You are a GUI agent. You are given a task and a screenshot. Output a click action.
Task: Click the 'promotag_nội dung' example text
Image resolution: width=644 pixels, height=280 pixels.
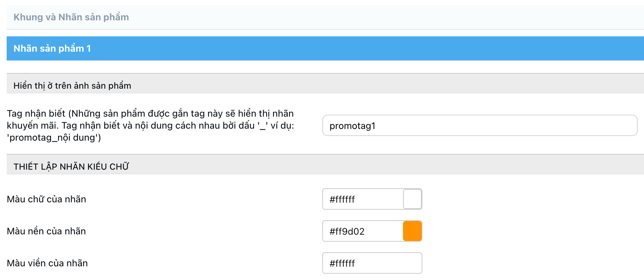click(x=54, y=138)
